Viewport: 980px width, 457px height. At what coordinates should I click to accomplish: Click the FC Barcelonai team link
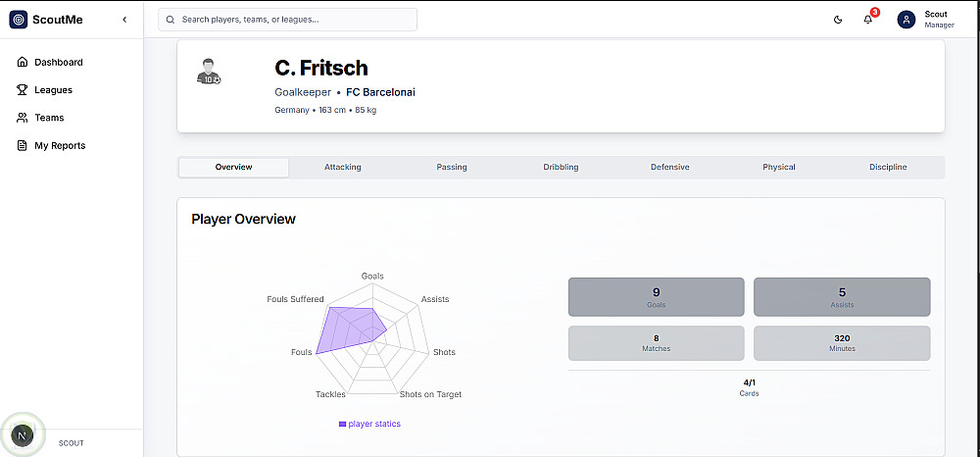pos(381,92)
